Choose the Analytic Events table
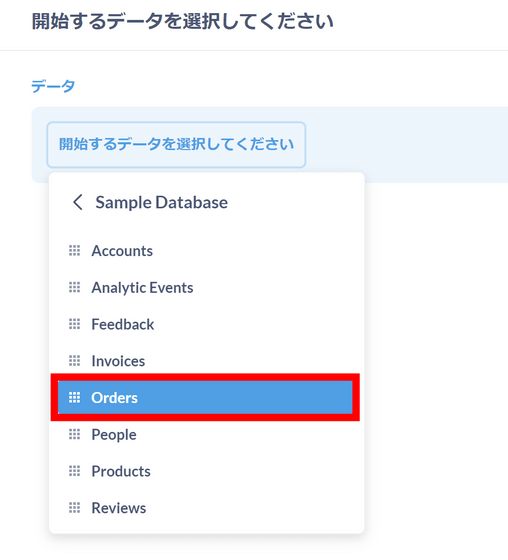The image size is (508, 560). tap(205, 288)
